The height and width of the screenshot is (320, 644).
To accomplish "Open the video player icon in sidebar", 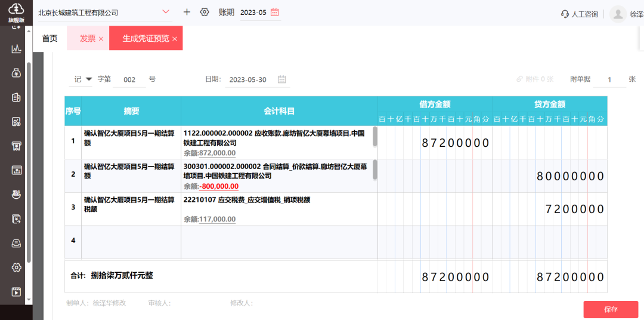I will point(16,292).
